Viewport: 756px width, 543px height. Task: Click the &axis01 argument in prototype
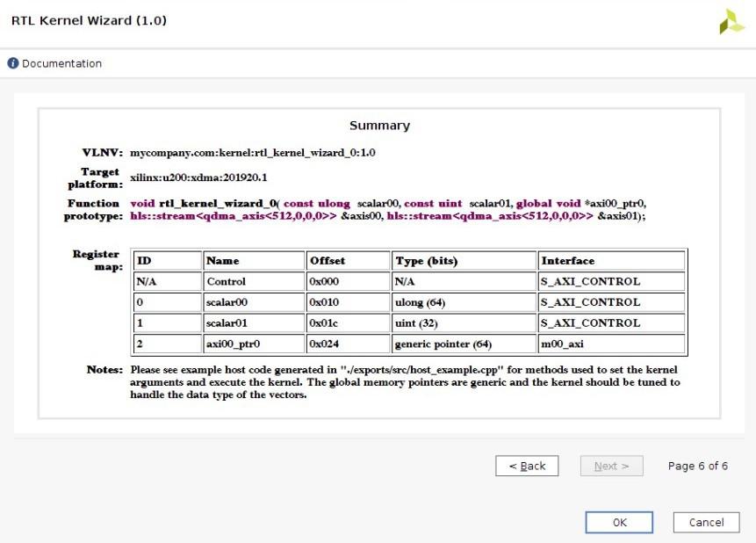click(x=619, y=216)
